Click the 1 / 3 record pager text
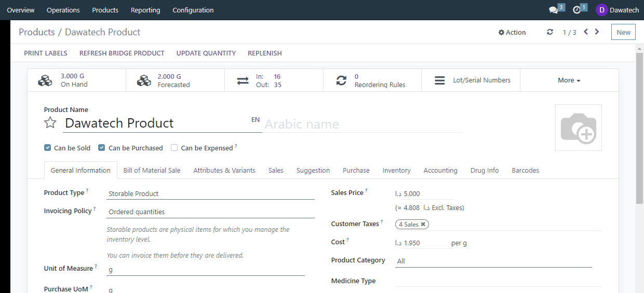Screen dimensions: 644x293 (570, 32)
